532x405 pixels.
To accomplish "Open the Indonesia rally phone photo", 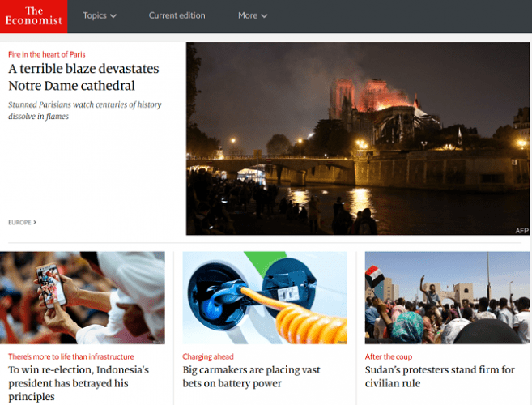I will coord(83,298).
